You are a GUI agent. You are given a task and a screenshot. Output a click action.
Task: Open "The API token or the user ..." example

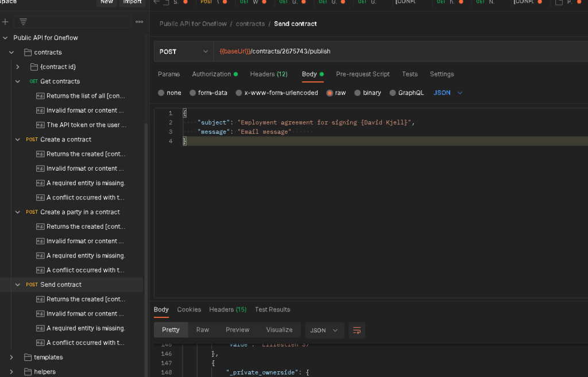pyautogui.click(x=86, y=125)
